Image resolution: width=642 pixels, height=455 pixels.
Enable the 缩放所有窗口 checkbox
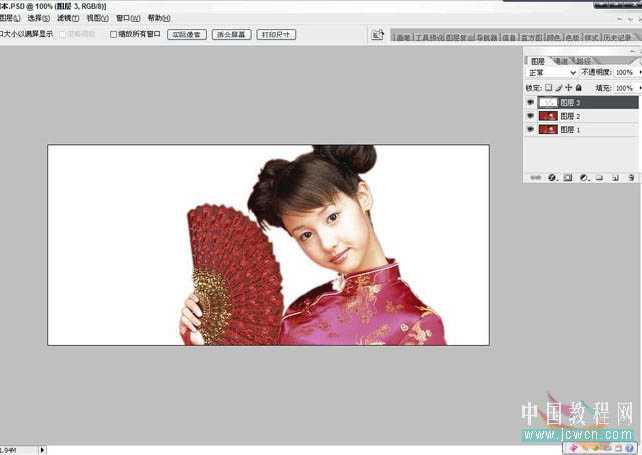113,34
